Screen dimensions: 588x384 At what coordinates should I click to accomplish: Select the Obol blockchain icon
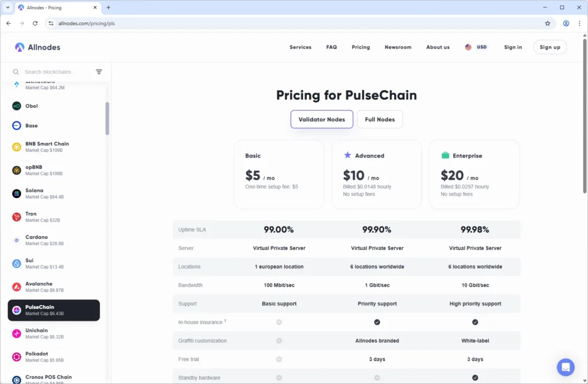point(17,106)
